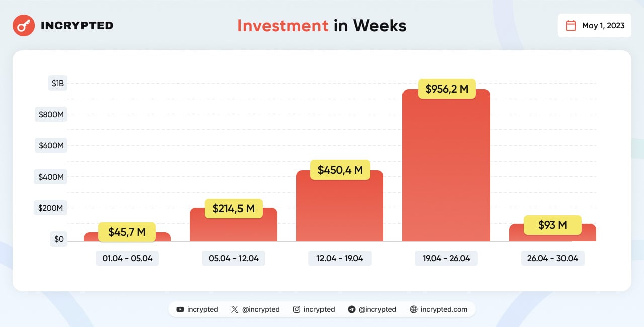The image size is (644, 327).
Task: Click the Telegram icon in footer
Action: 352,309
